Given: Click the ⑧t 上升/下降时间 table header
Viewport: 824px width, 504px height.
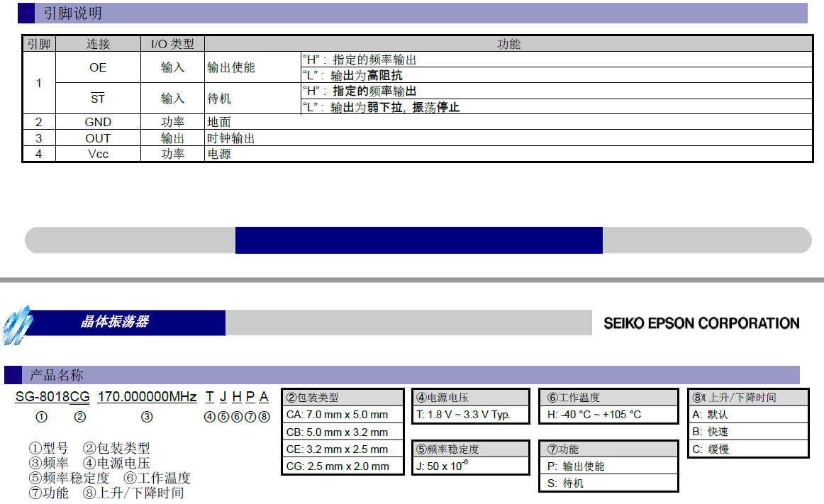Looking at the screenshot, I should [748, 398].
